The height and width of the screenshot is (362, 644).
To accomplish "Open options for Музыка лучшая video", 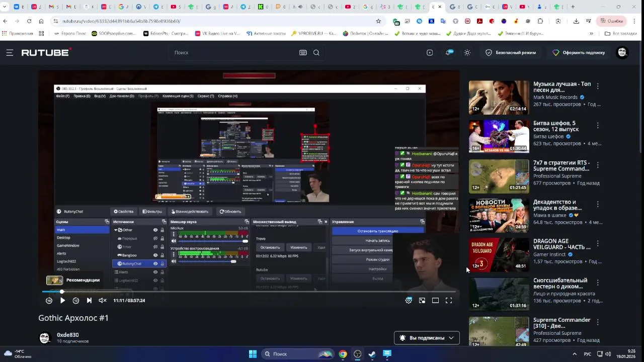I will click(x=598, y=86).
